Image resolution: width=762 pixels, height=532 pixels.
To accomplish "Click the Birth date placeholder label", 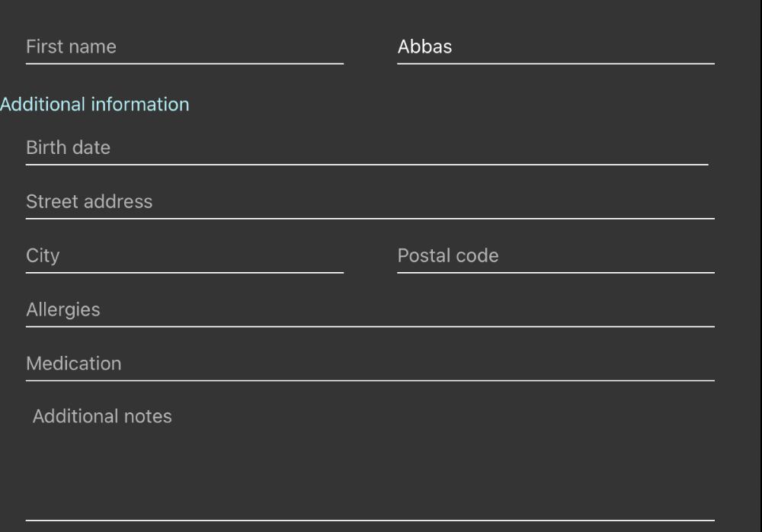I will (68, 148).
